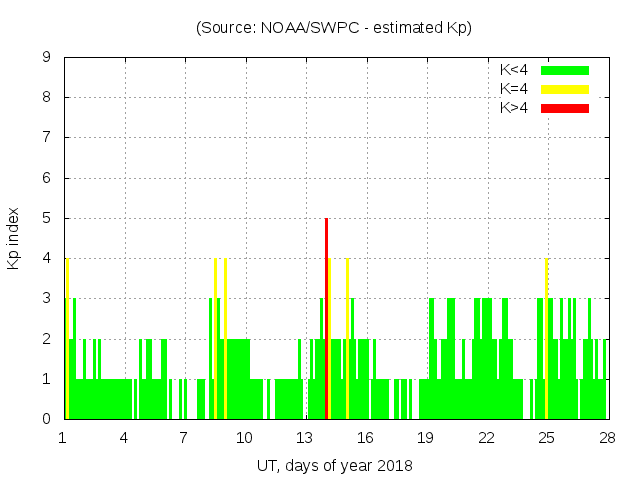This screenshot has height=480, width=640.
Task: Click the K<4 legend label text
Action: (x=514, y=70)
